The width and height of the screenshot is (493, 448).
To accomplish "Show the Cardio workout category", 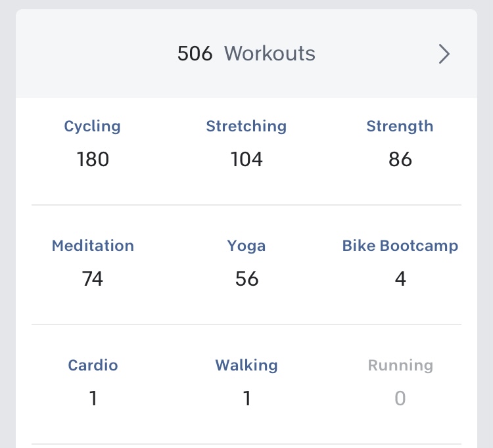I will tap(93, 365).
